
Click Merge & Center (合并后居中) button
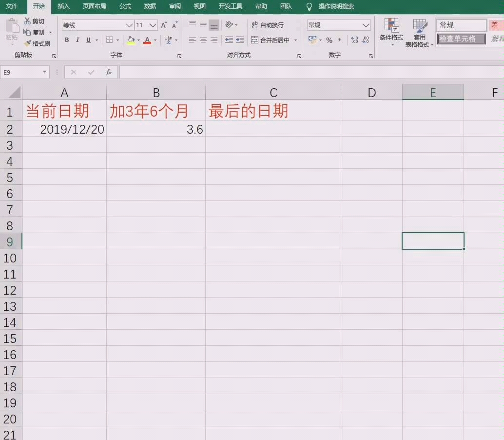pyautogui.click(x=270, y=40)
